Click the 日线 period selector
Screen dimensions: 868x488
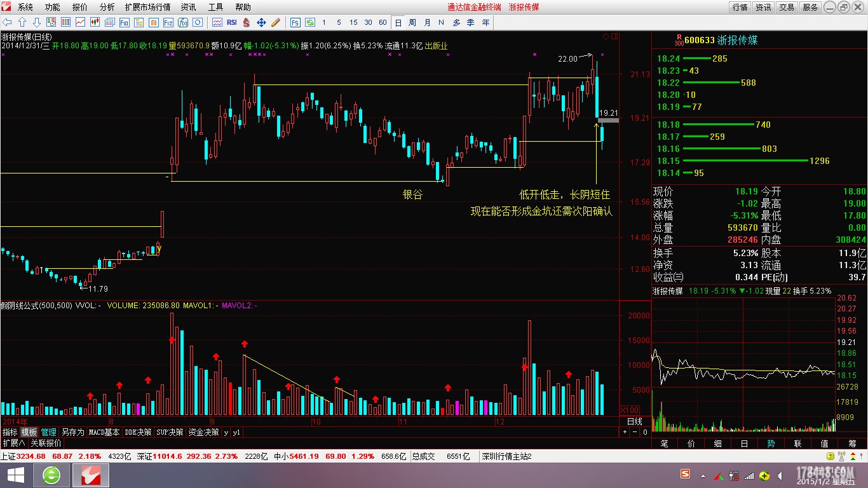[634, 421]
